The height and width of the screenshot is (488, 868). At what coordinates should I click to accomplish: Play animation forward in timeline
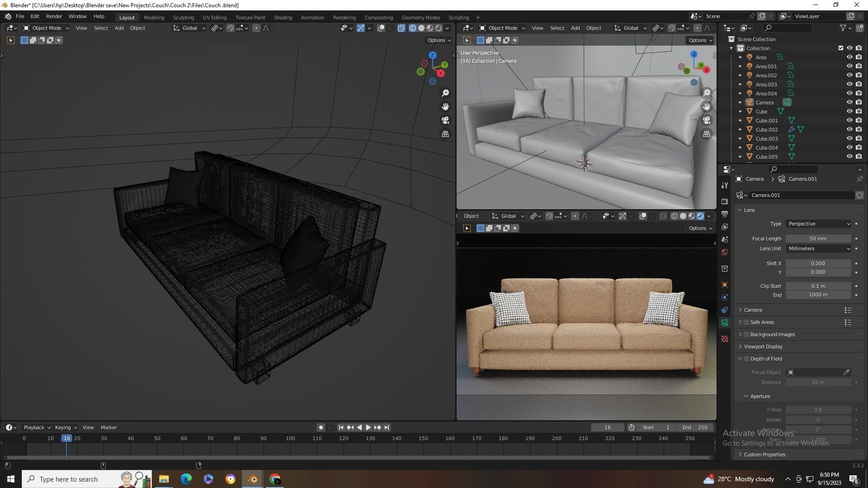(368, 427)
